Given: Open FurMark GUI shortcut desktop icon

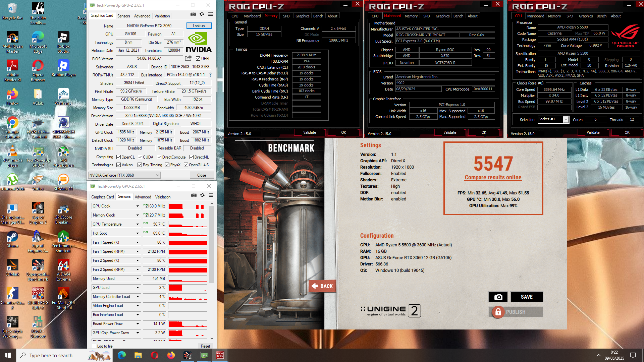Looking at the screenshot, I should pyautogui.click(x=63, y=298).
